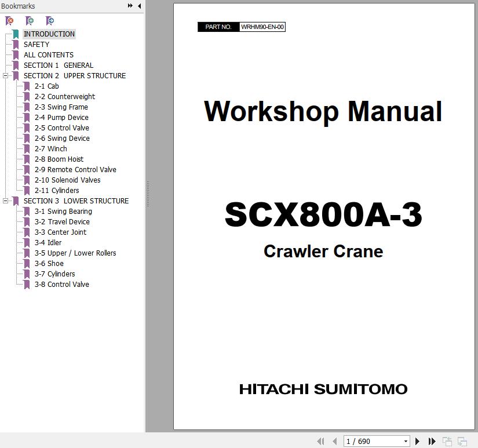Viewport: 478px width, 448px height.
Task: Go to the 3-2 Travel Device bookmark
Action: pos(62,222)
